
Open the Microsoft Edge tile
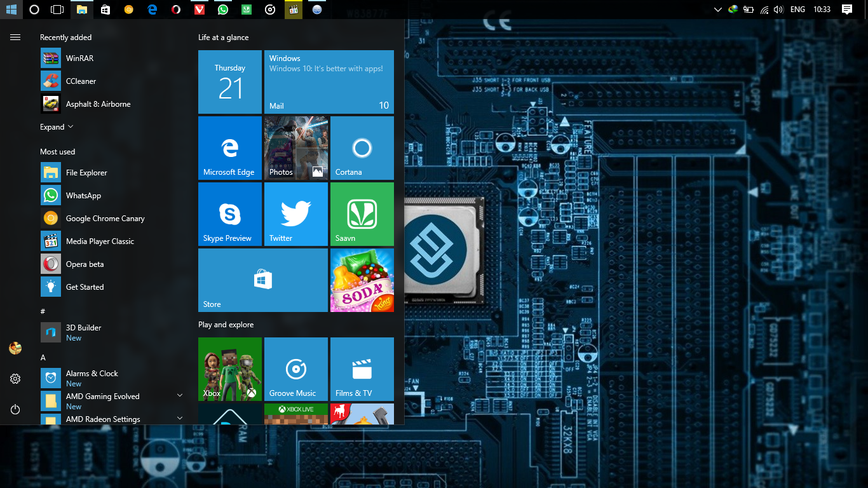pos(230,148)
